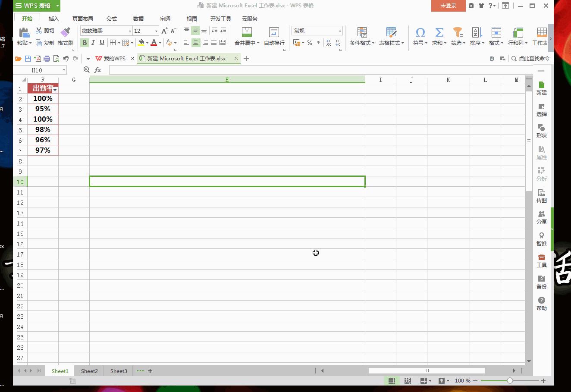This screenshot has height=392, width=571.
Task: Expand the borders dropdown arrow
Action: pos(119,43)
